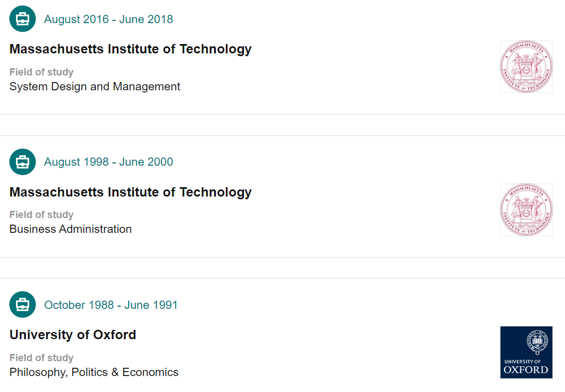This screenshot has width=565, height=392.
Task: Open MIT heading above System Design and Management
Action: (131, 49)
